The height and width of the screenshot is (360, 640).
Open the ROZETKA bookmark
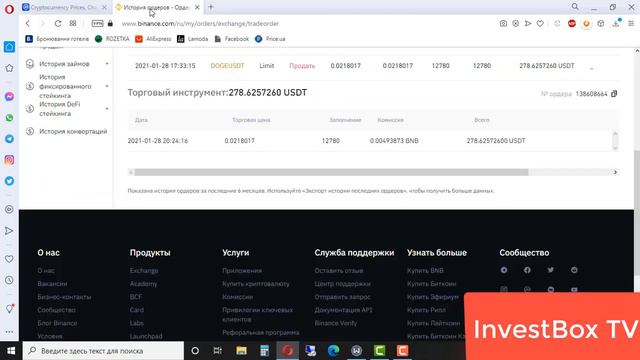point(112,39)
